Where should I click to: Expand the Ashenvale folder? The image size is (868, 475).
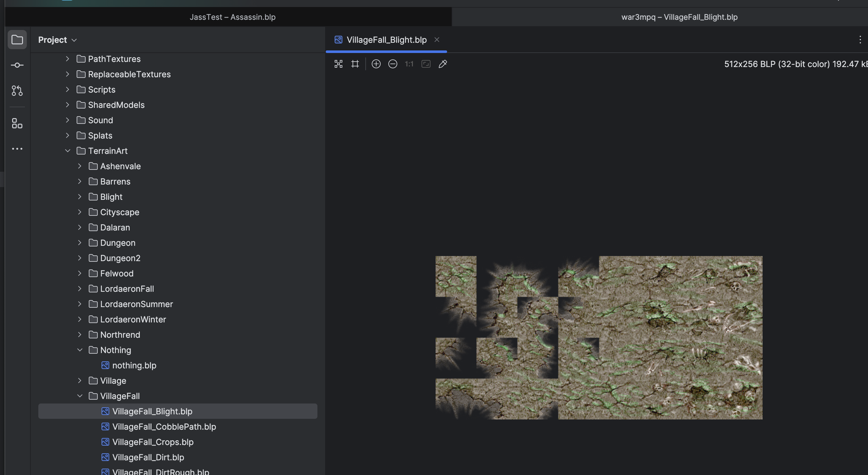80,166
